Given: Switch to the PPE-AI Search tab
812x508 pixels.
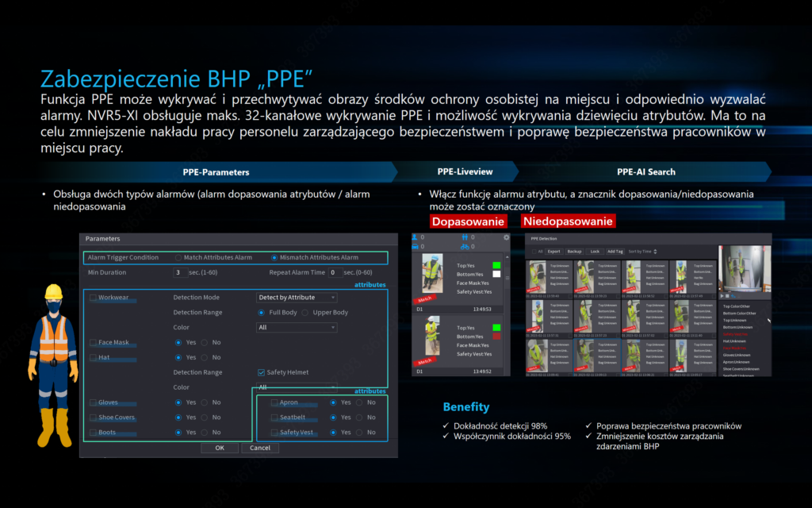Looking at the screenshot, I should 645,172.
